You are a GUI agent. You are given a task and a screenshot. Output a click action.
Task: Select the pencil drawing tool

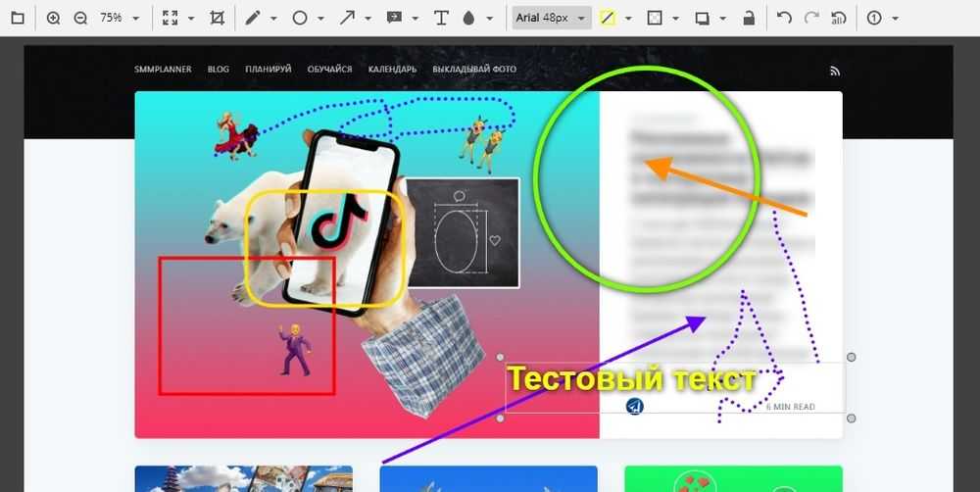252,18
